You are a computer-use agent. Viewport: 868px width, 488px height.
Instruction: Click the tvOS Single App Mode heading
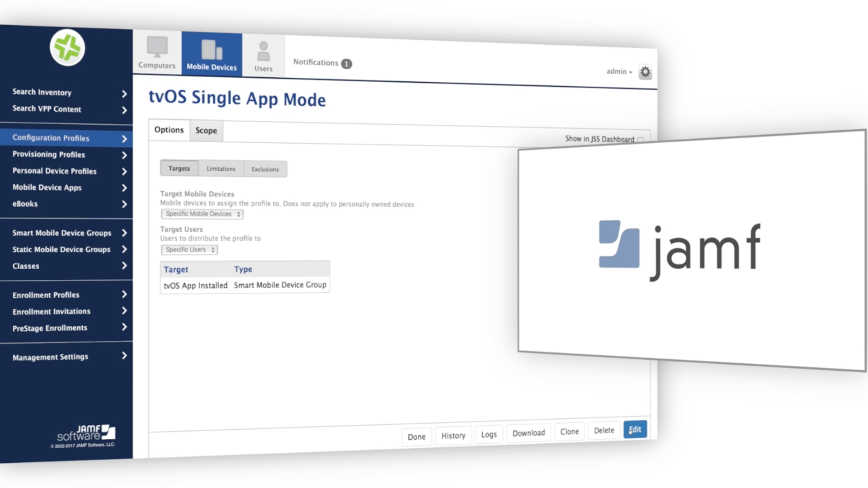[237, 99]
